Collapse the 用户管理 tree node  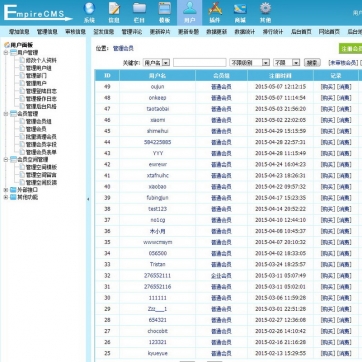[x=6, y=53]
